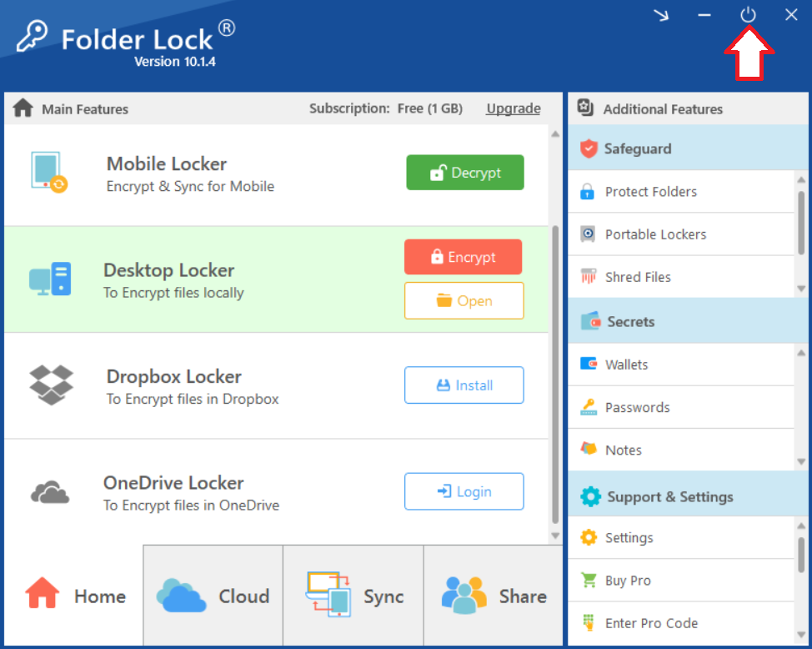
Task: Open Settings in Support section
Action: [x=681, y=537]
